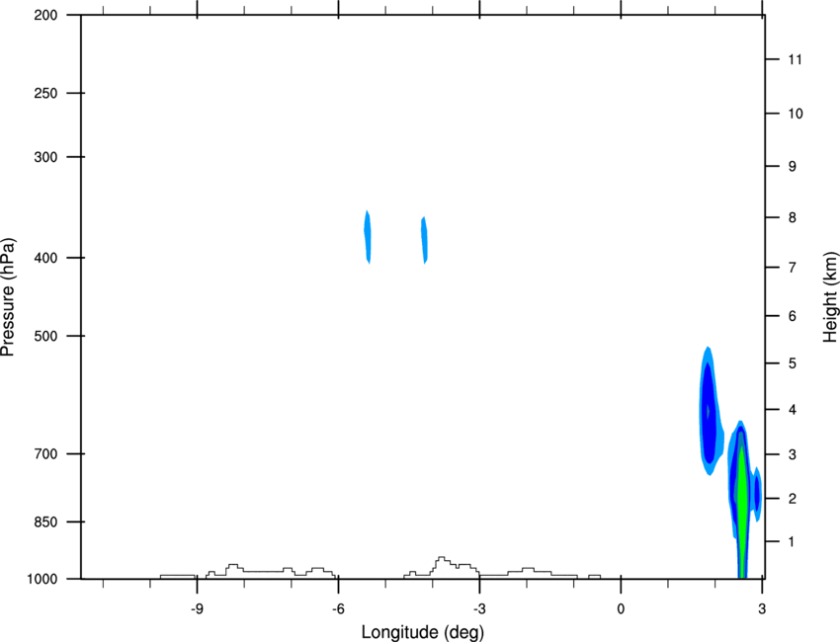Screen dimensions: 840x642
Task: Click the 1000 pressure tick label
Action: coord(42,579)
